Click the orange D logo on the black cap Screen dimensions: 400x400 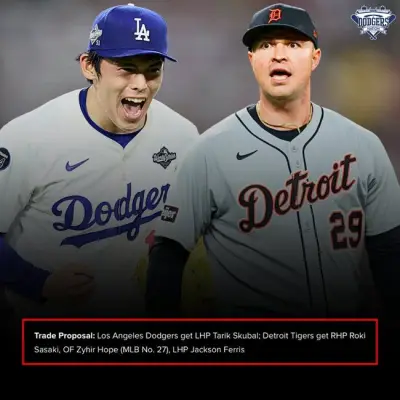275,16
